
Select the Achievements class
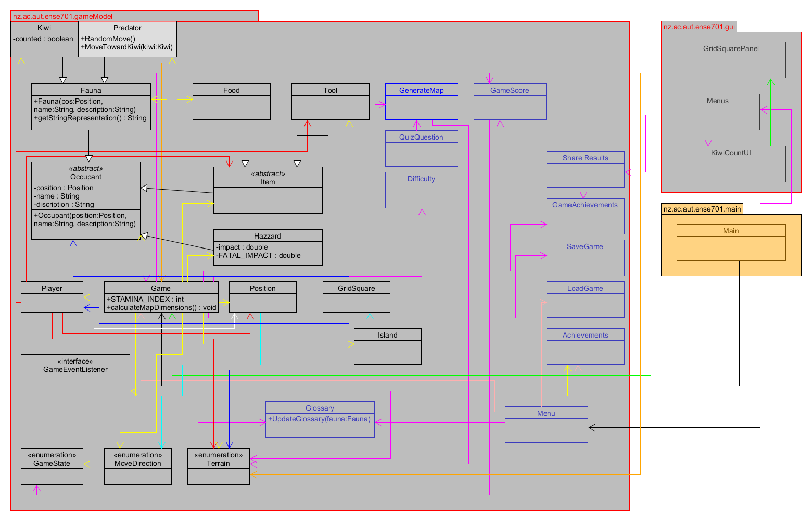(x=586, y=346)
